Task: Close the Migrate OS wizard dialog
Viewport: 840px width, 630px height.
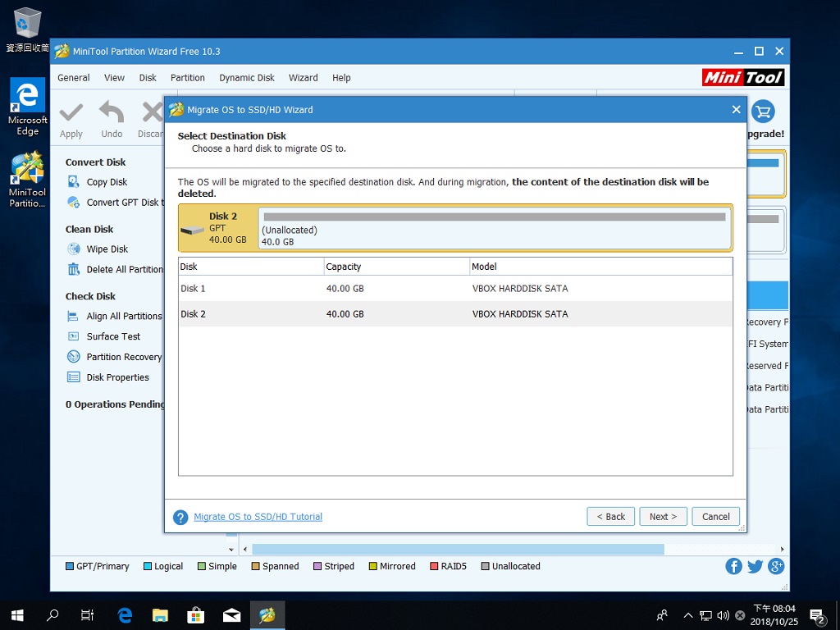Action: 736,109
